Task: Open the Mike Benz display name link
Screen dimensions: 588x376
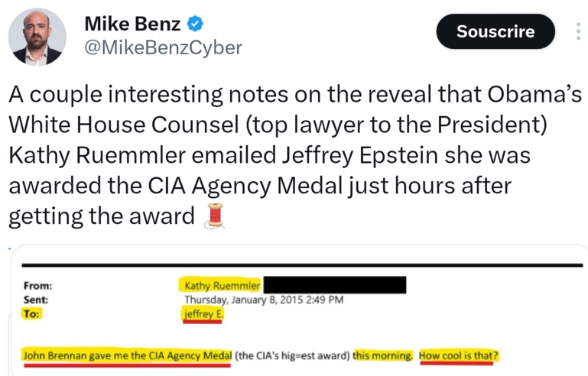Action: 132,24
